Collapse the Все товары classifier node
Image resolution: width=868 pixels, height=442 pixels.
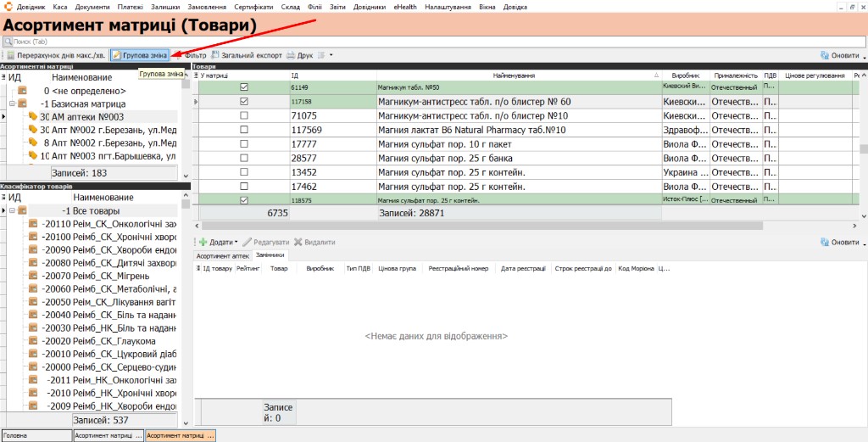[x=12, y=211]
